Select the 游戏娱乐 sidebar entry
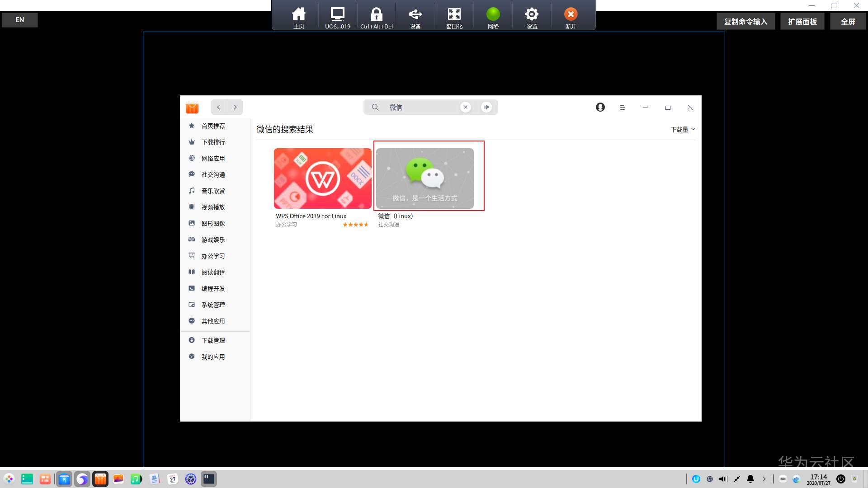This screenshot has height=488, width=868. 213,240
